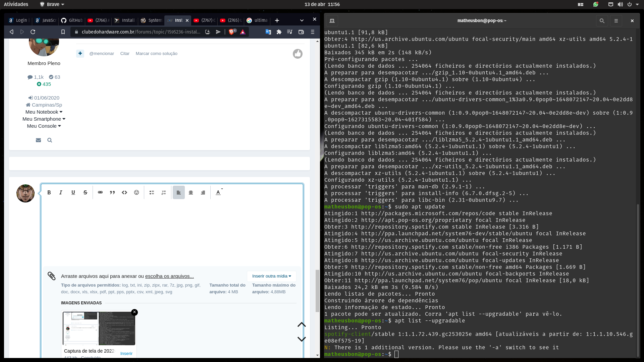The image size is (644, 362).
Task: Click inside the reply text area
Action: click(x=172, y=233)
